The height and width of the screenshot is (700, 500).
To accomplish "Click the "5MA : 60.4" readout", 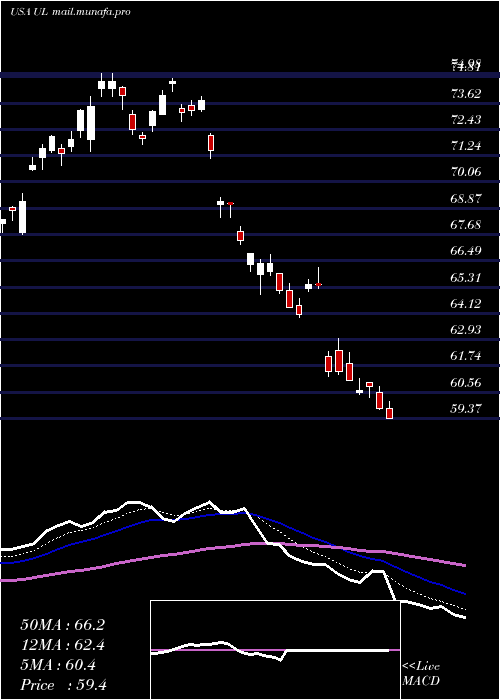I will pyautogui.click(x=58, y=665).
